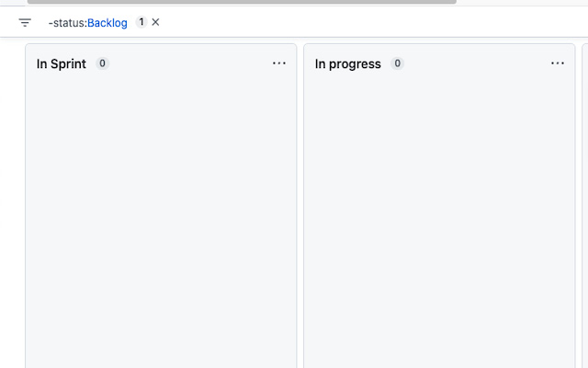Click the filter count badge showing 1
The height and width of the screenshot is (368, 588).
pos(141,22)
